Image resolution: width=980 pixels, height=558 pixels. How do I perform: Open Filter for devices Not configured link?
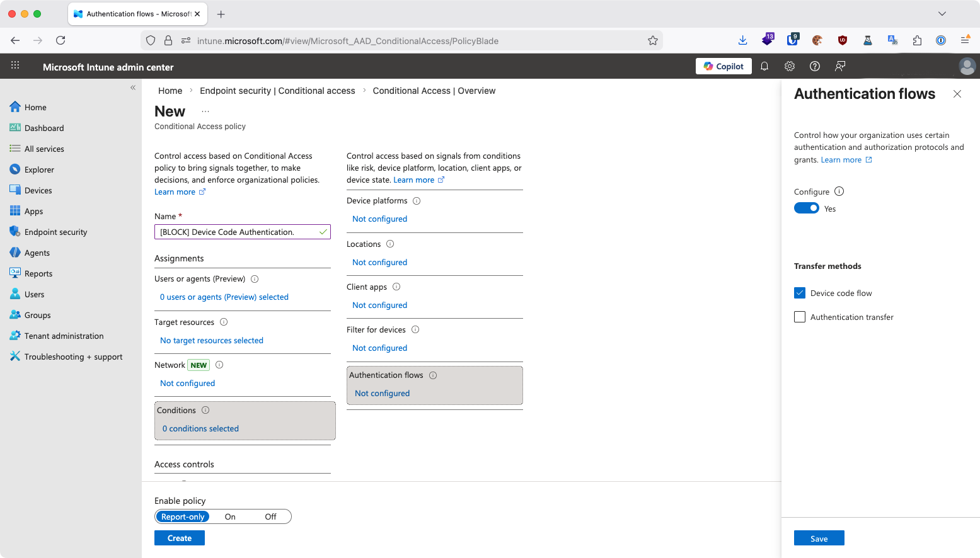pos(380,348)
